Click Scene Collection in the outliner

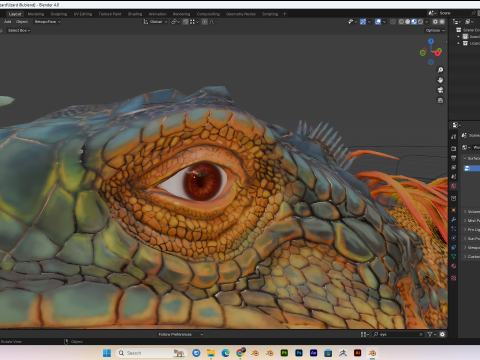(471, 30)
